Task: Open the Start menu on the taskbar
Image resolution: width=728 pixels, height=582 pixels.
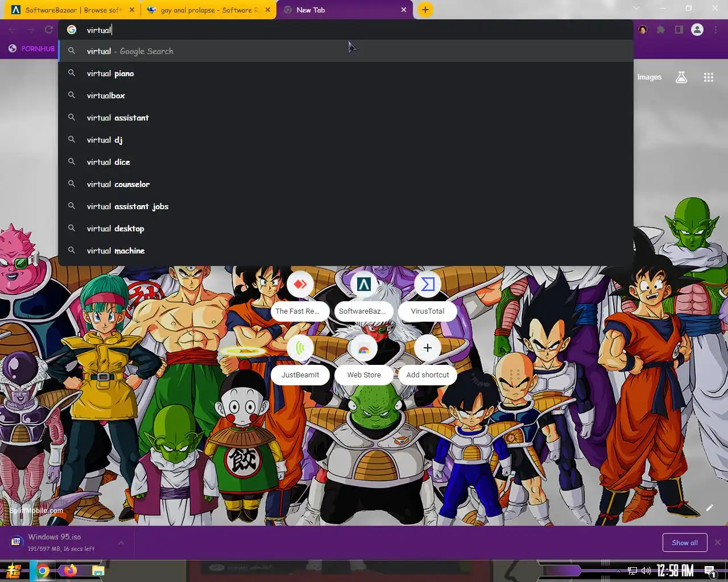Action: coord(14,571)
